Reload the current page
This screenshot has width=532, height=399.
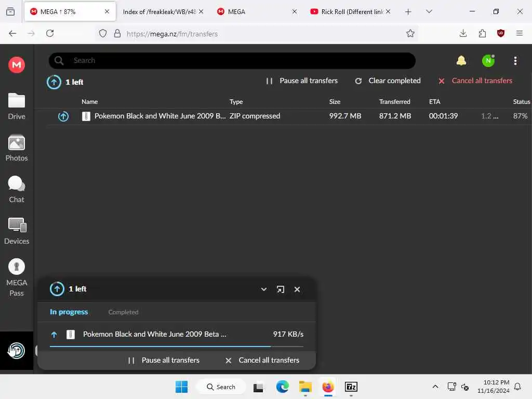[x=50, y=33]
